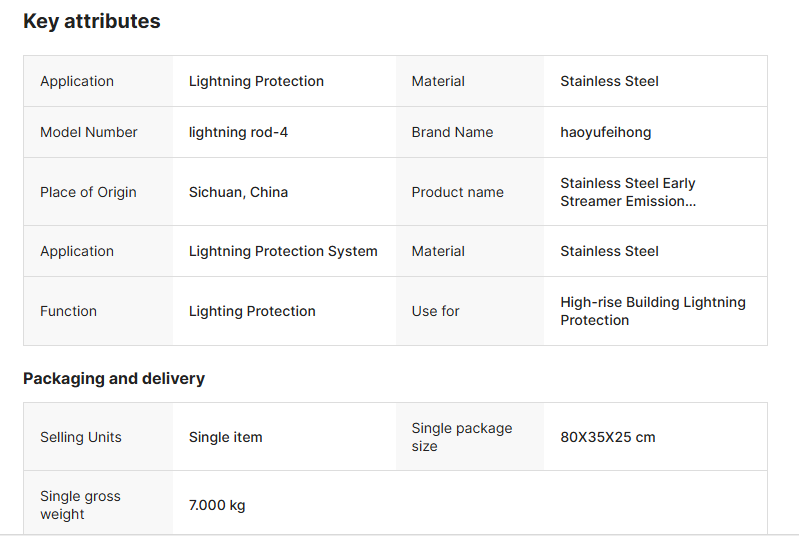Select the Selling Units label
Screen dimensions: 799x536
81,437
